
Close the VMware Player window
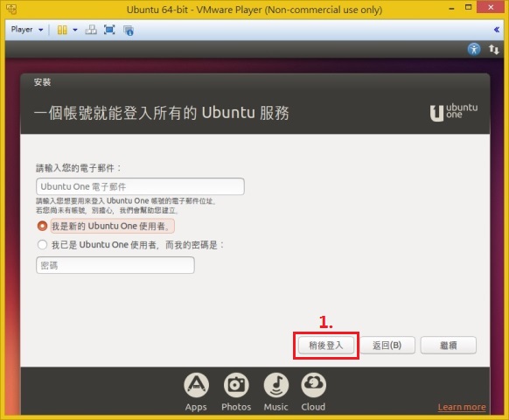tap(491, 7)
